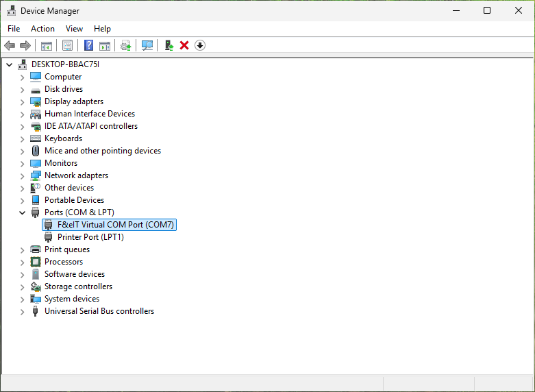535x392 pixels.
Task: Click the Ports (COM & LPT) icon
Action: pos(35,212)
